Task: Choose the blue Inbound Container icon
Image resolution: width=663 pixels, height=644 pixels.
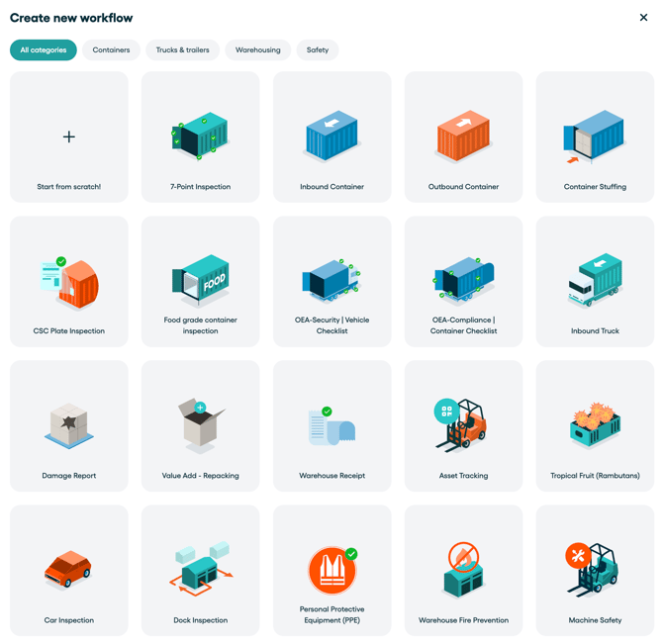Action: [331, 137]
